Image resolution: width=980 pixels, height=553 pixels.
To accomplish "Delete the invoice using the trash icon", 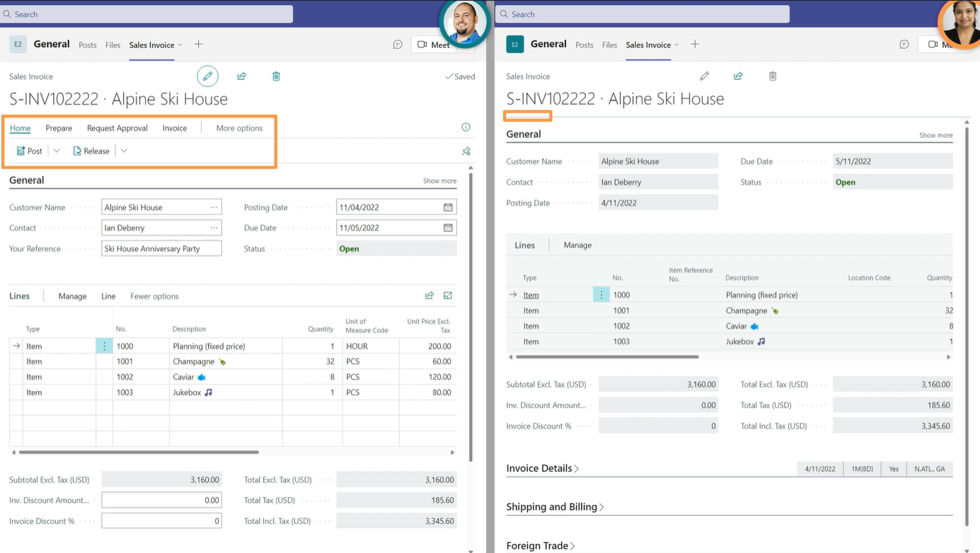I will point(276,76).
